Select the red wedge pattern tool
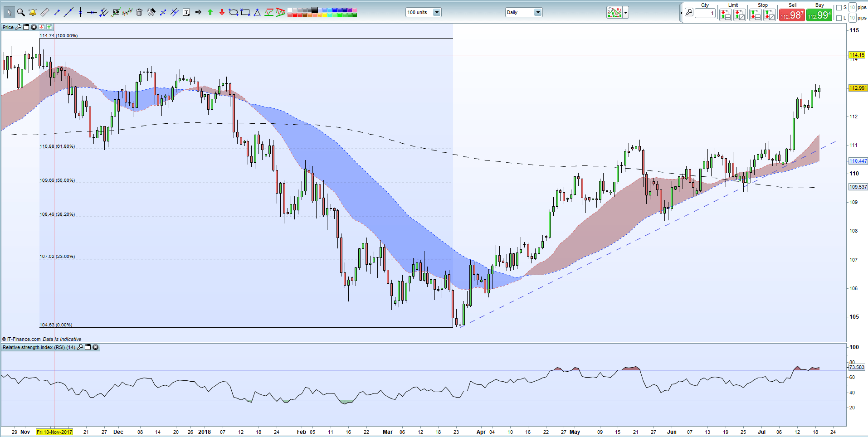The width and height of the screenshot is (868, 437). point(281,12)
